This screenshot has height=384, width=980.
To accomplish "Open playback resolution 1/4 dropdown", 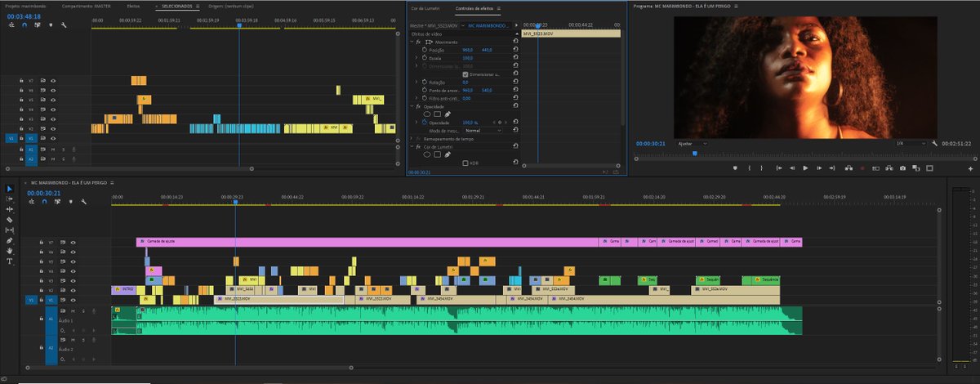I will [911, 144].
